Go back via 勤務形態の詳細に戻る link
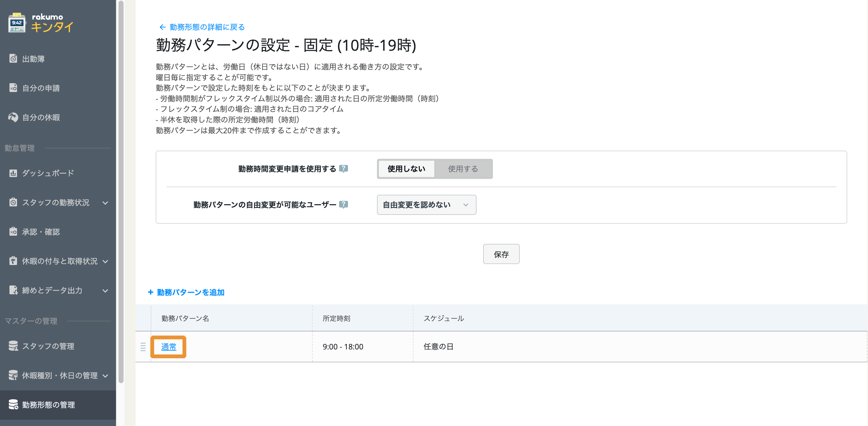The height and width of the screenshot is (426, 868). [207, 27]
